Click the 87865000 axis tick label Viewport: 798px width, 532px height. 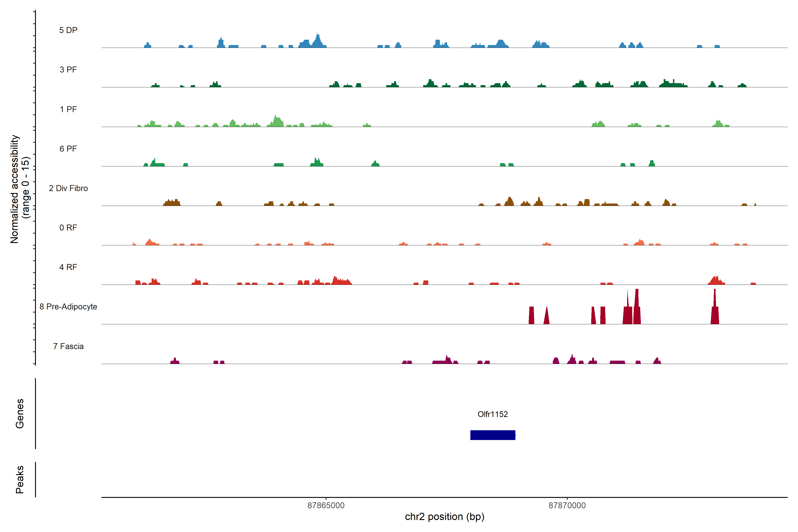pos(326,506)
